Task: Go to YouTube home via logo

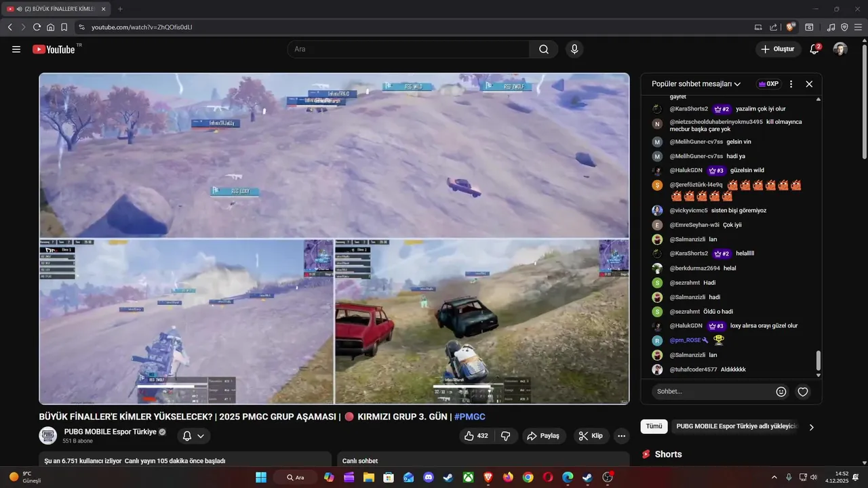Action: tap(54, 49)
